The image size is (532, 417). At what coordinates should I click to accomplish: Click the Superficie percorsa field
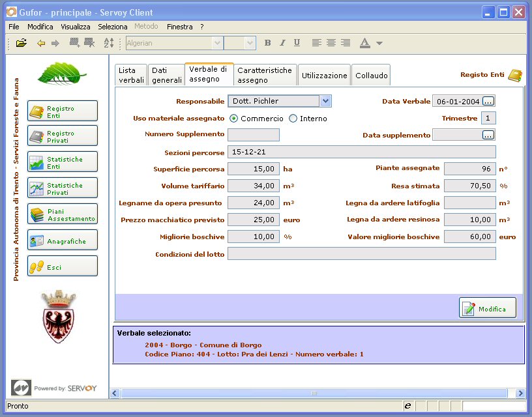[x=254, y=169]
